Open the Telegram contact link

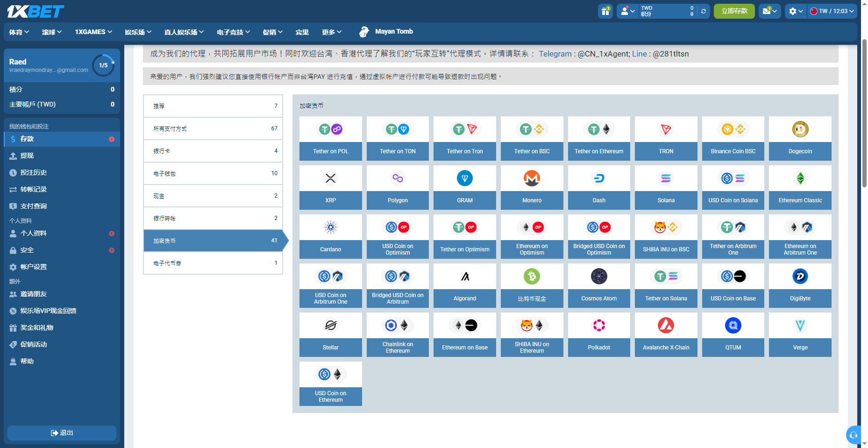[x=555, y=54]
